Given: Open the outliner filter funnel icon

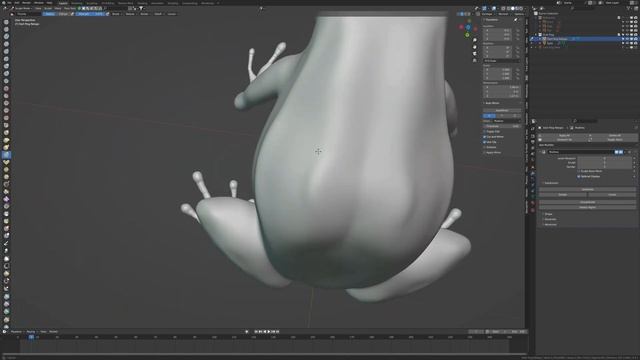Looking at the screenshot, I should (628, 8).
